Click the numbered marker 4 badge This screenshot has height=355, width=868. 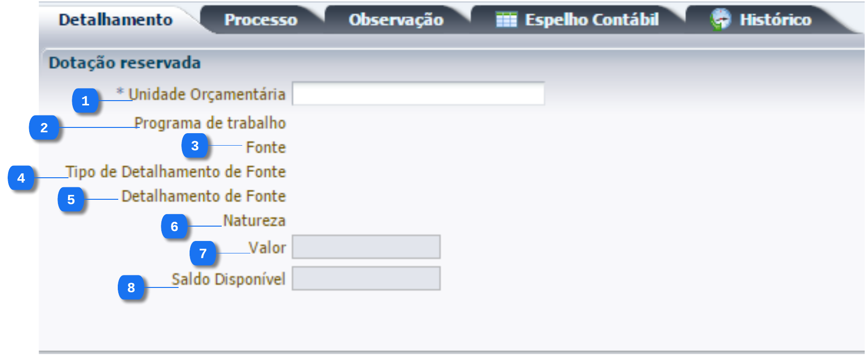(x=21, y=178)
